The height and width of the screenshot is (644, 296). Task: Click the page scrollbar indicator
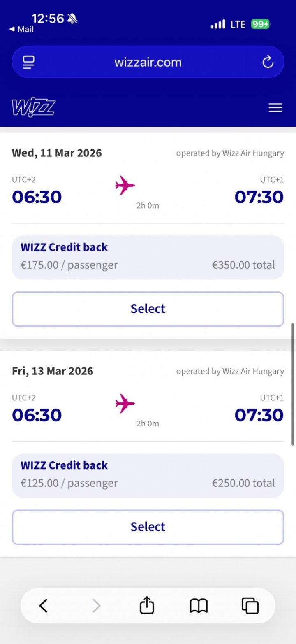tap(293, 384)
